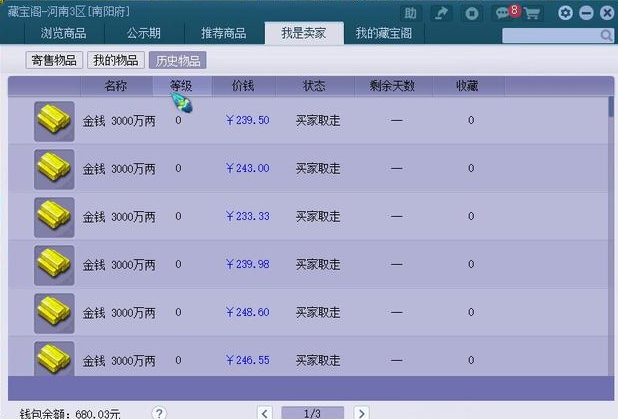The image size is (618, 419).
Task: Switch to 浏览商品 tab
Action: click(x=64, y=33)
